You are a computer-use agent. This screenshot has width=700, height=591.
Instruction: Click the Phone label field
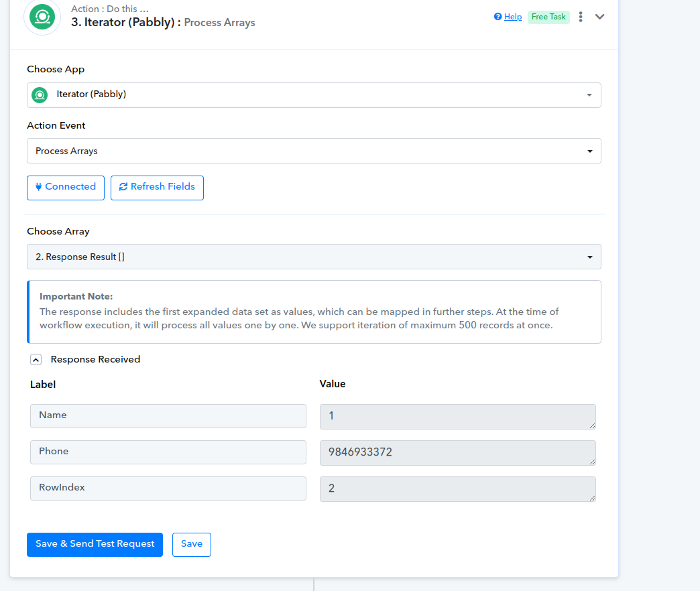click(168, 452)
